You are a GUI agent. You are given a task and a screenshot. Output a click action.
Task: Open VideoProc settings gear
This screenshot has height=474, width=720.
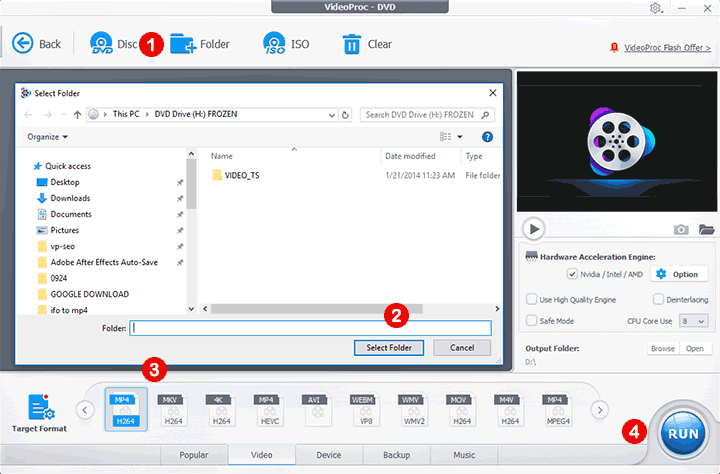[655, 8]
